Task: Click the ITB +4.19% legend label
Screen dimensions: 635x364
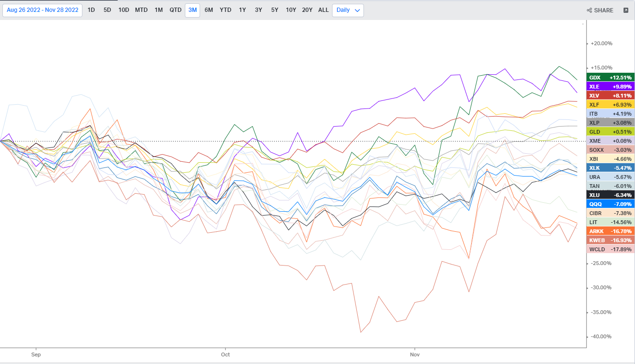Action: coord(610,114)
